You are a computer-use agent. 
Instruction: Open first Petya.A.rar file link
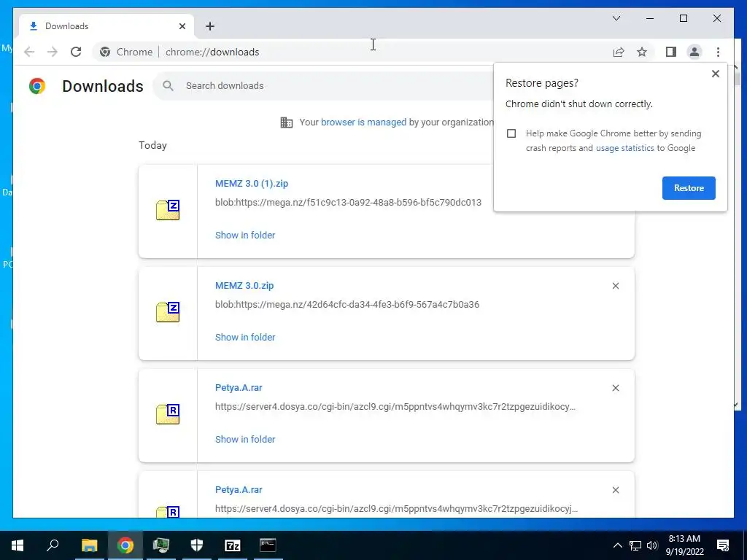coord(239,388)
